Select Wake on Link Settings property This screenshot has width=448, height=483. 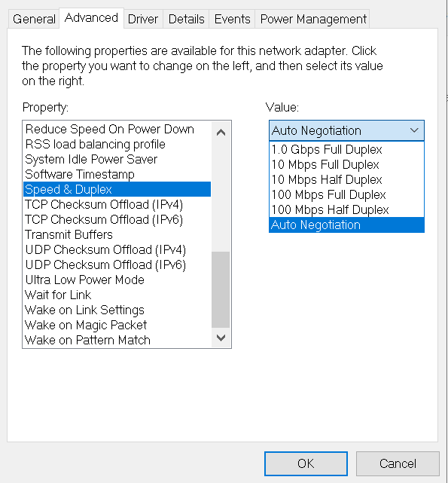[x=117, y=310]
